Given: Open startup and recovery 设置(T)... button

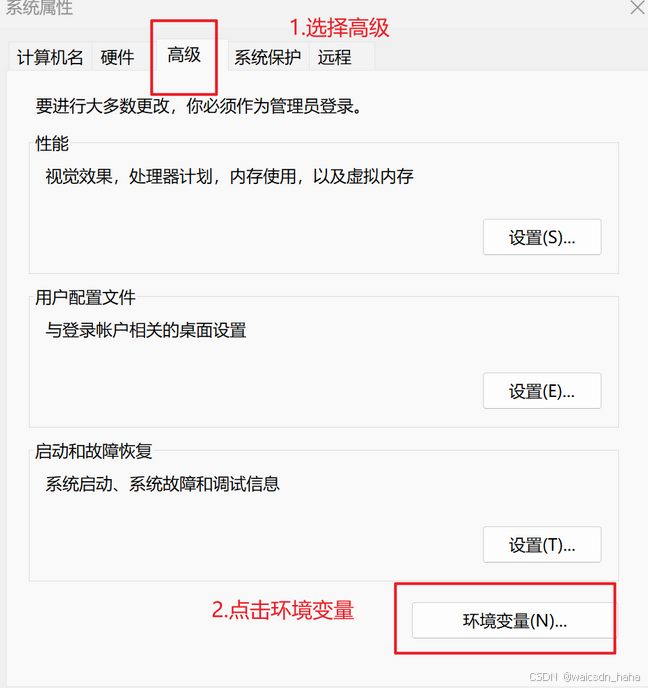Looking at the screenshot, I should click(542, 545).
